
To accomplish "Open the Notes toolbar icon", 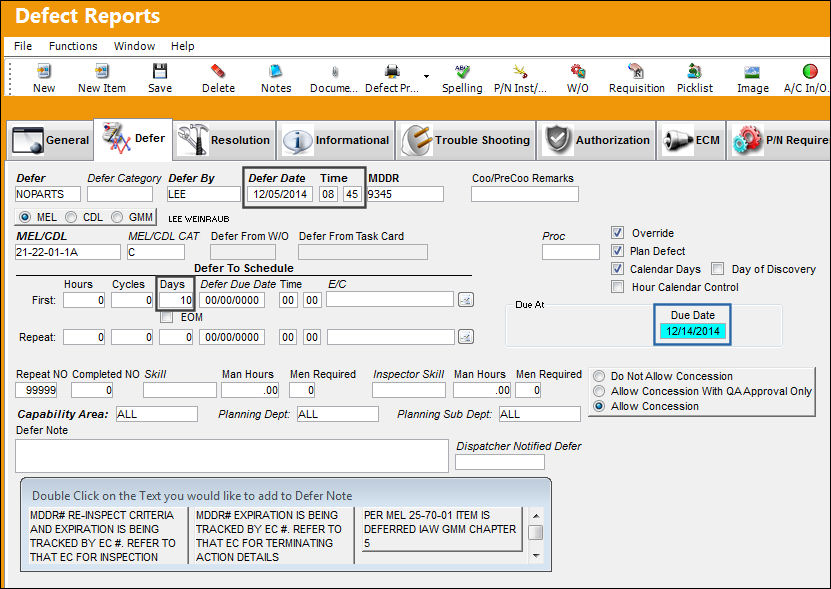I will point(276,71).
